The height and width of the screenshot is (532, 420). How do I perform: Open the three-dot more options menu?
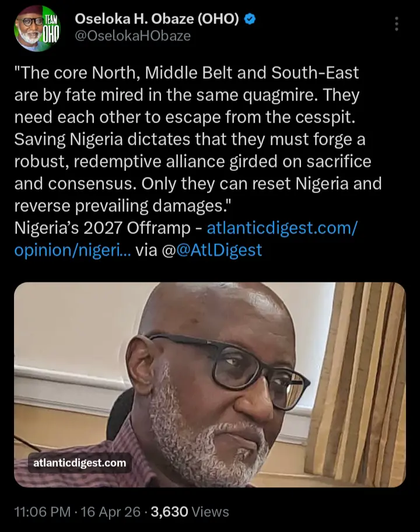pos(396,24)
